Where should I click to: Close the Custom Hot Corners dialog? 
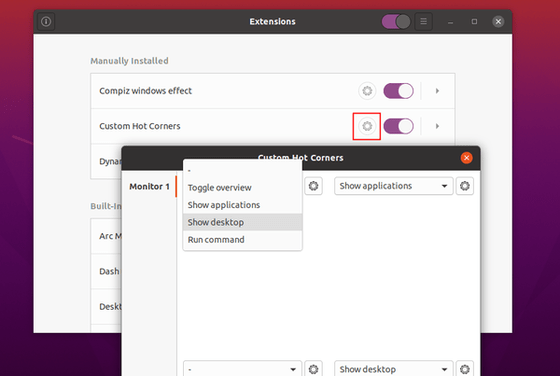click(466, 157)
